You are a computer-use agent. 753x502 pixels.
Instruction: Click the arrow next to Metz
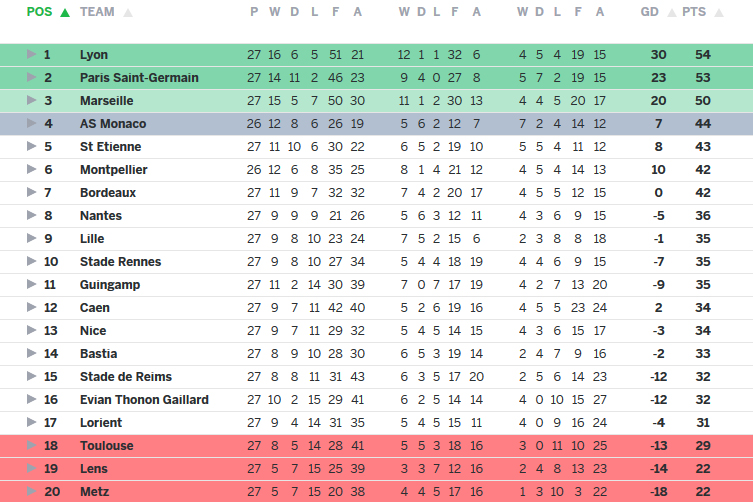coord(31,492)
